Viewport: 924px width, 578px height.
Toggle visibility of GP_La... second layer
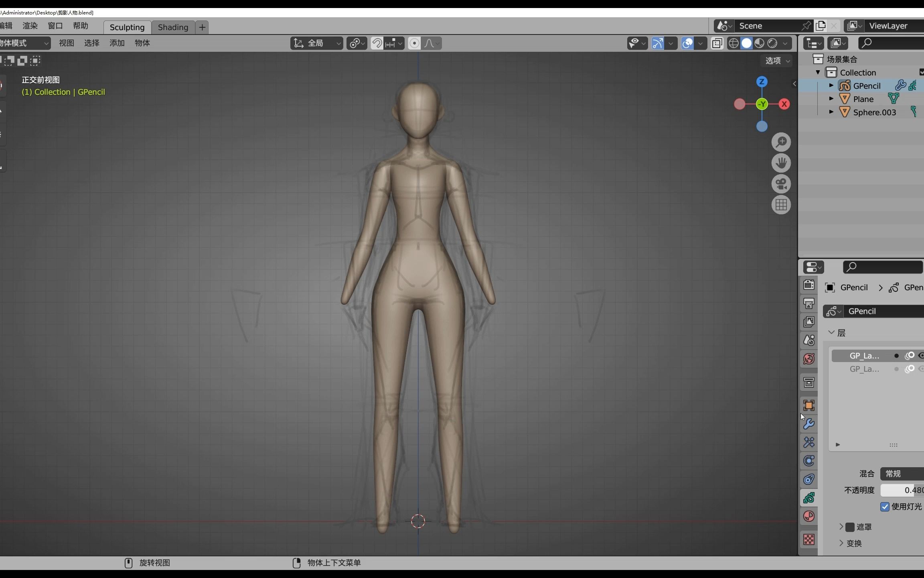coord(921,368)
